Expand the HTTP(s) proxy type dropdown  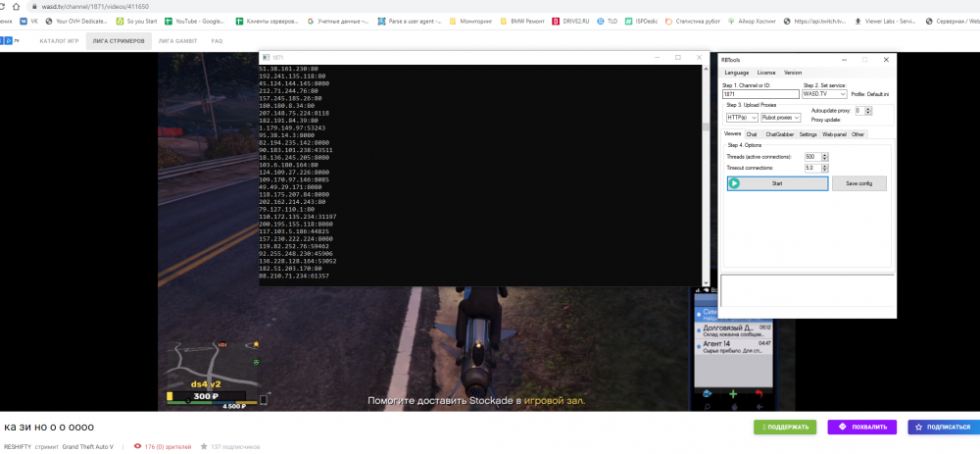[742, 118]
